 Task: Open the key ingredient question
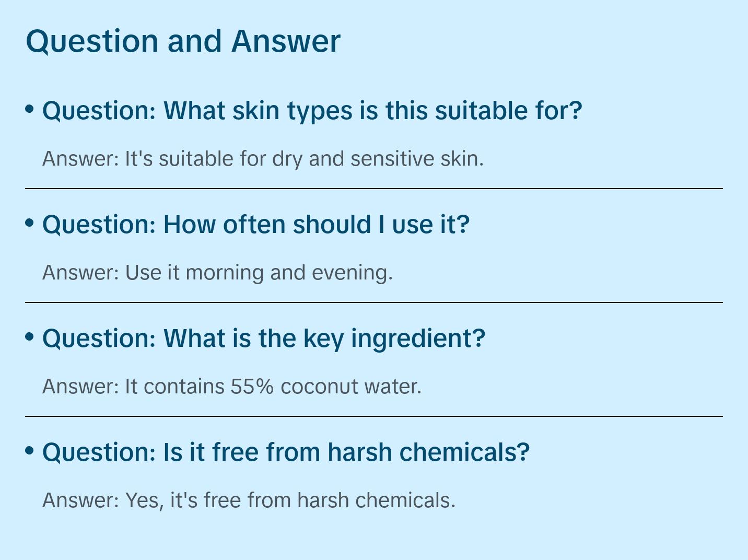click(x=264, y=339)
